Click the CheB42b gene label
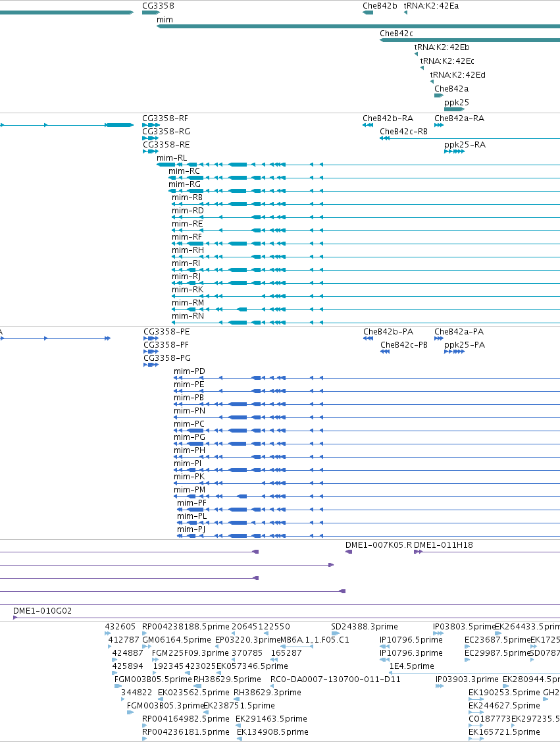 point(380,6)
